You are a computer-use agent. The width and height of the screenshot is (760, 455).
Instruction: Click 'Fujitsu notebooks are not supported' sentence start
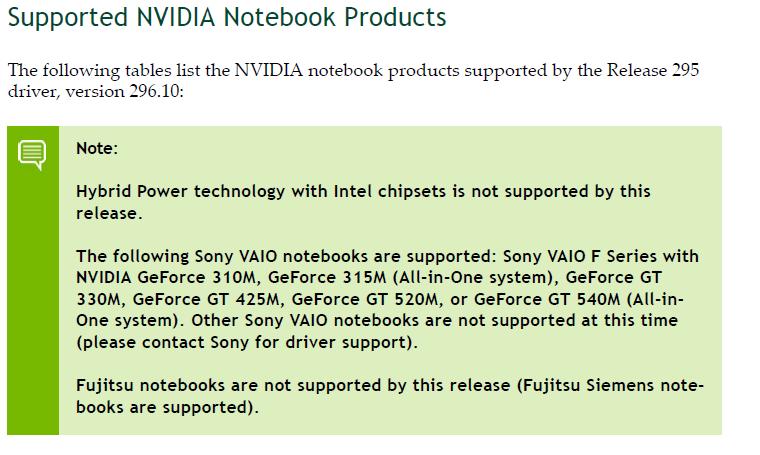[x=229, y=386]
